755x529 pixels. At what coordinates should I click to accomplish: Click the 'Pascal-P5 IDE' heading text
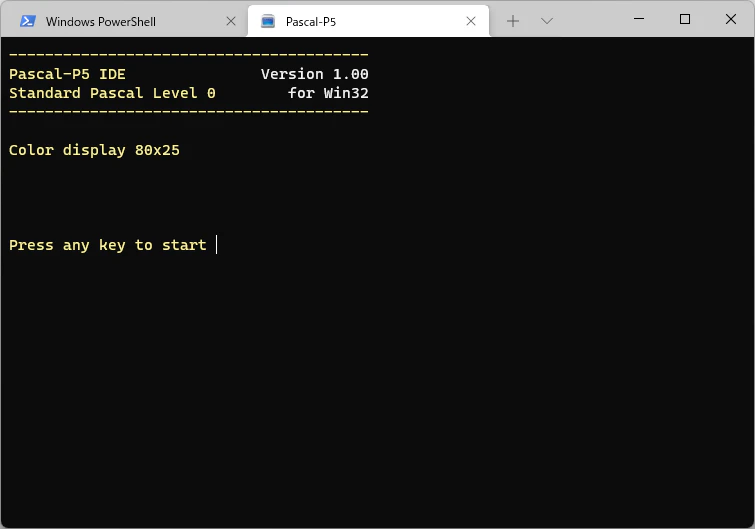click(67, 74)
